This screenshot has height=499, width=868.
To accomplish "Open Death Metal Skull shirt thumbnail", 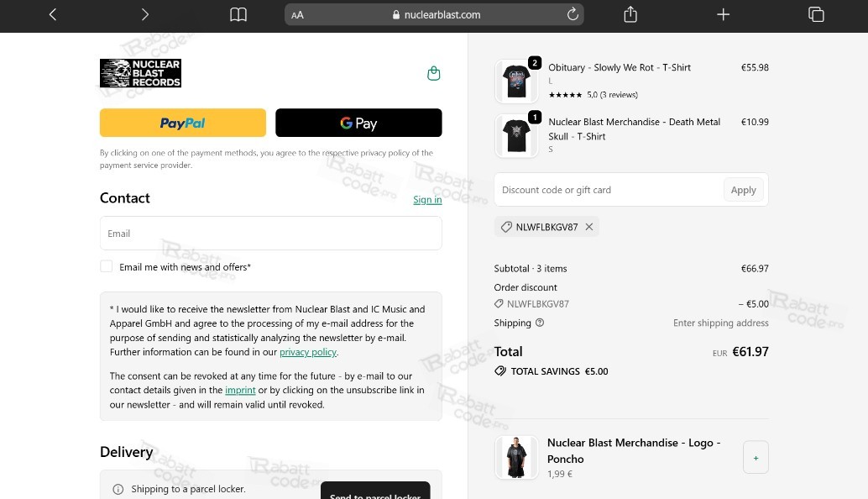I will tap(516, 136).
